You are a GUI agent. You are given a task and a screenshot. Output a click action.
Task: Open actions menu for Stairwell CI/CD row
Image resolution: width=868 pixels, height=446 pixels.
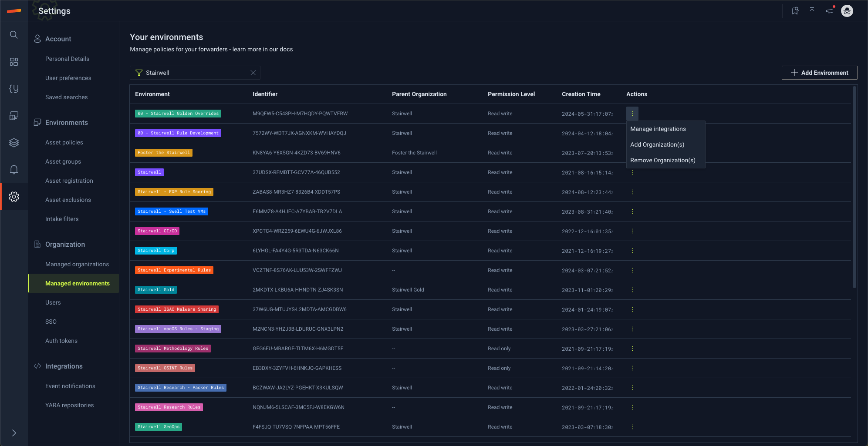(x=632, y=231)
